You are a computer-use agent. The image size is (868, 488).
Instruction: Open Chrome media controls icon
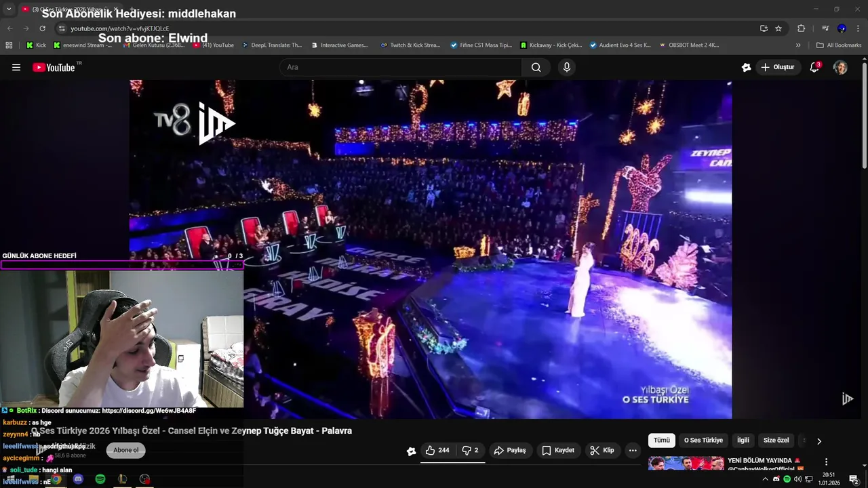pos(825,28)
